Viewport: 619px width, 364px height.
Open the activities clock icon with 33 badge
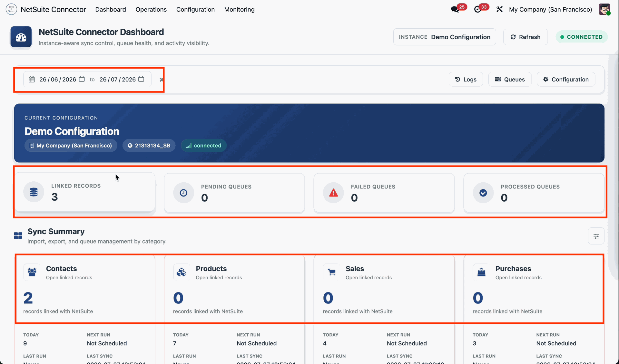477,9
